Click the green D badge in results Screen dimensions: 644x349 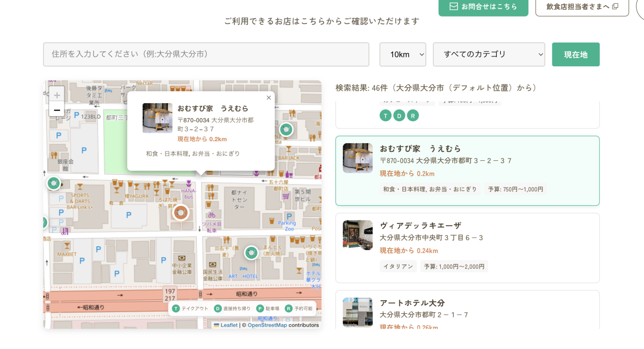click(399, 115)
